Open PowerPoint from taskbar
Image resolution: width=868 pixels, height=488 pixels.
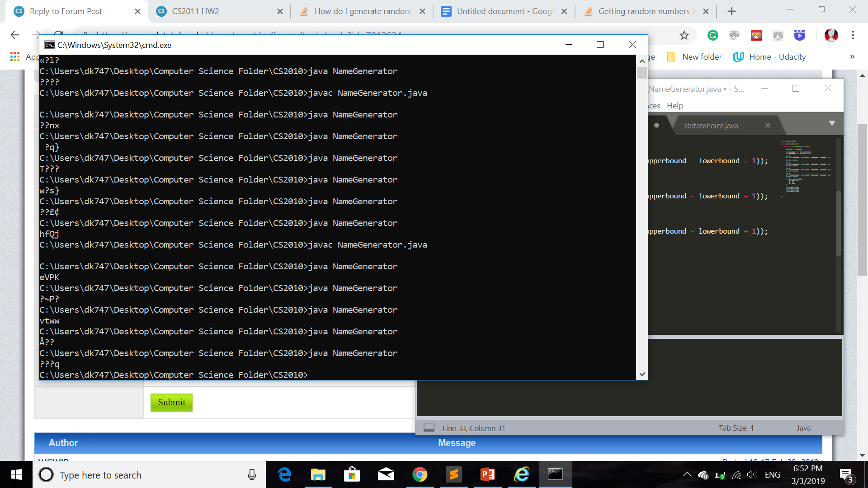pos(487,474)
